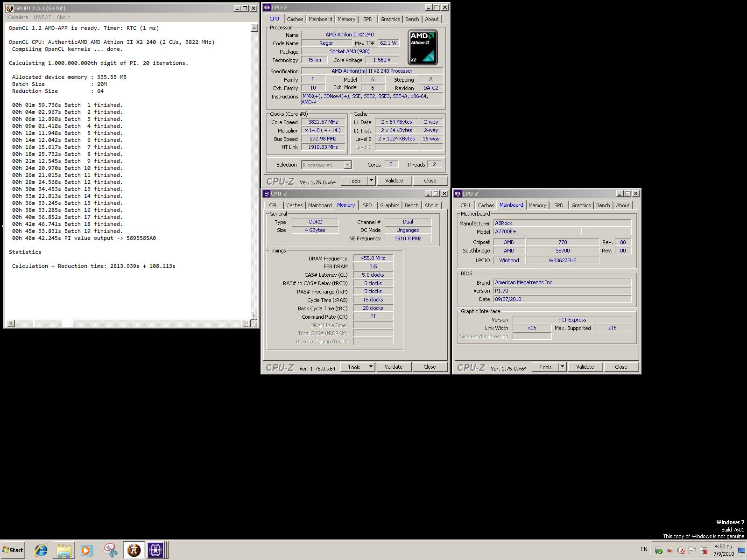Click title bar icon of the Memory CPU-Z window
Viewport: 747px width, 560px height.
tap(267, 194)
